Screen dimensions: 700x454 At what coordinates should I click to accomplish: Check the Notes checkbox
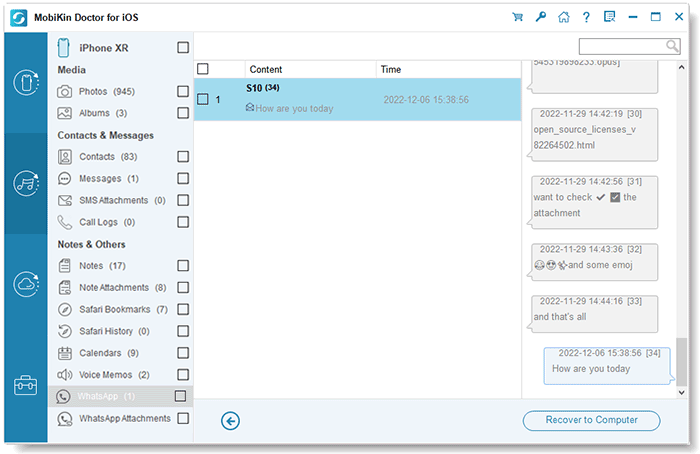(x=183, y=265)
